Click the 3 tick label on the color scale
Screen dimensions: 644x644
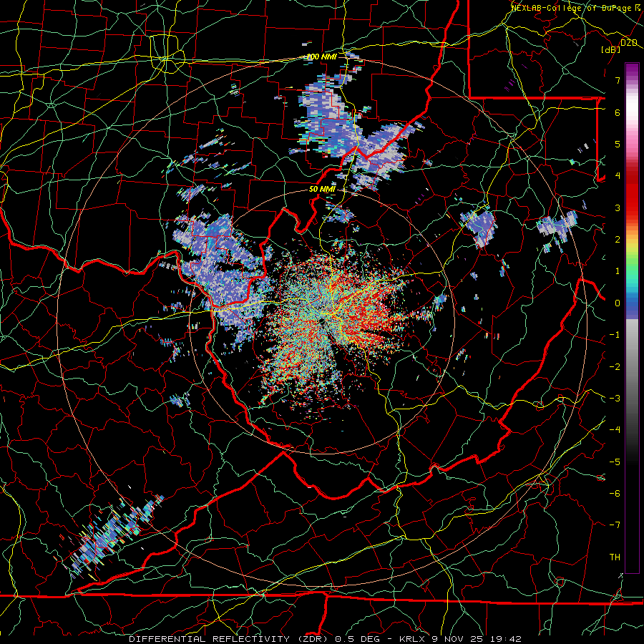click(618, 208)
